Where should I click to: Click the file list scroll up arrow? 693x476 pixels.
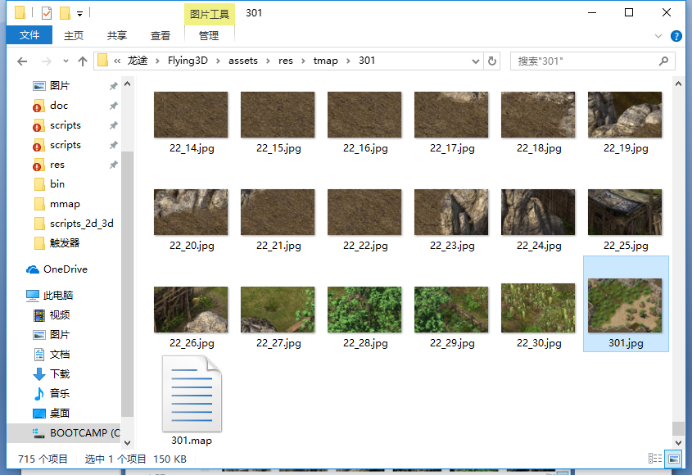(678, 84)
